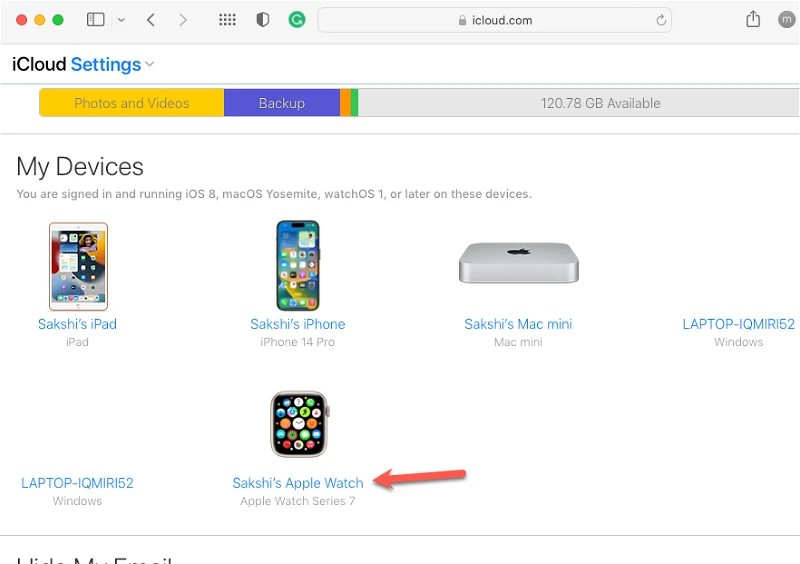Select the Photos and Videos storage segment
The height and width of the screenshot is (564, 800).
coord(132,103)
